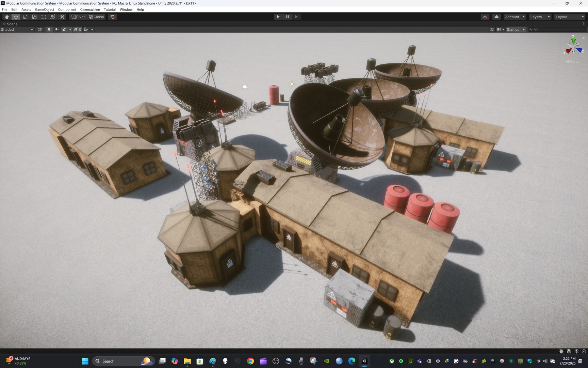Select the Transform tool

click(x=53, y=17)
